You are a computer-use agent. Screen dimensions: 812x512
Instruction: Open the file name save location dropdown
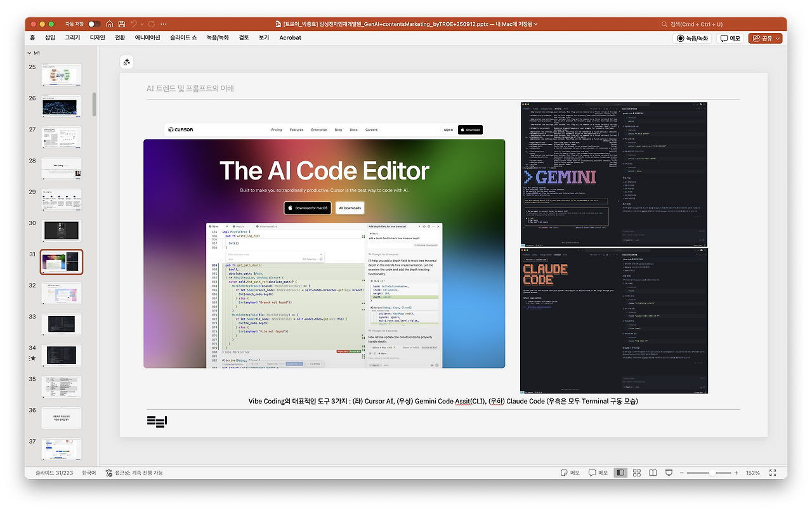[x=536, y=24]
